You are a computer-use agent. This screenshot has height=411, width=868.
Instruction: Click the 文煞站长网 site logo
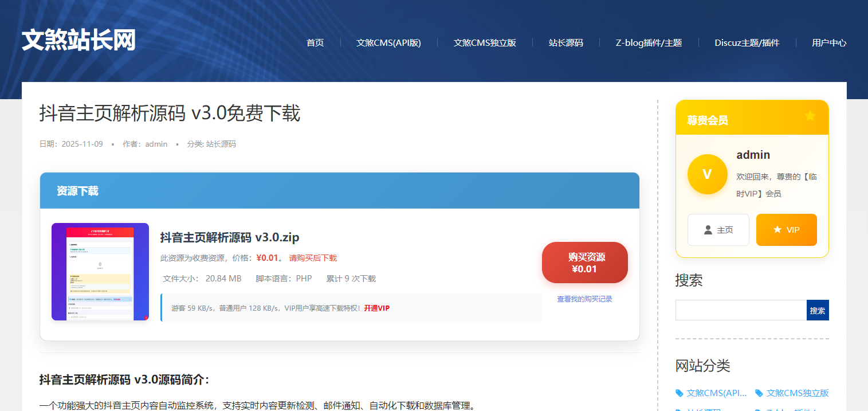coord(79,39)
